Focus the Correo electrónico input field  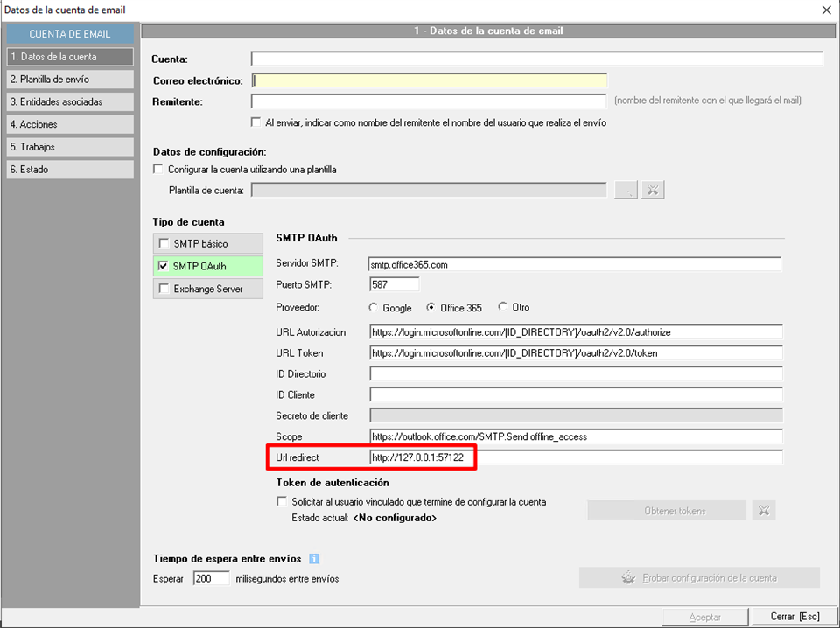tap(429, 81)
